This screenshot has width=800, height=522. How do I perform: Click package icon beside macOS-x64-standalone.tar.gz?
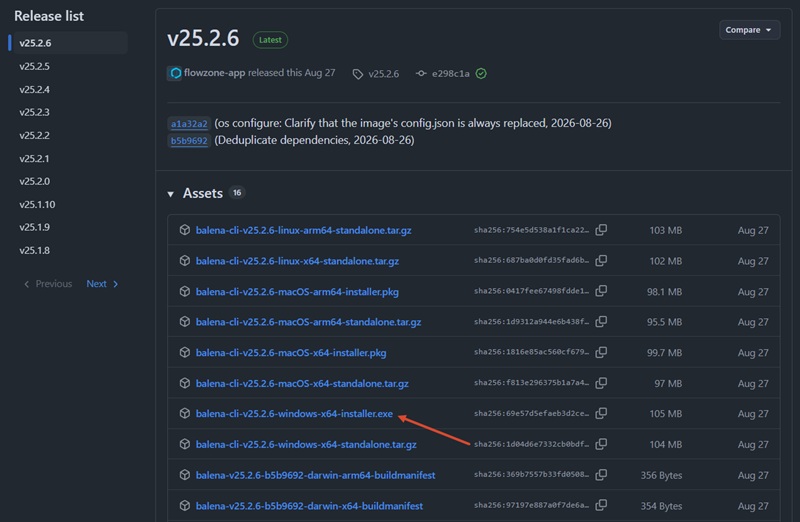[x=185, y=383]
